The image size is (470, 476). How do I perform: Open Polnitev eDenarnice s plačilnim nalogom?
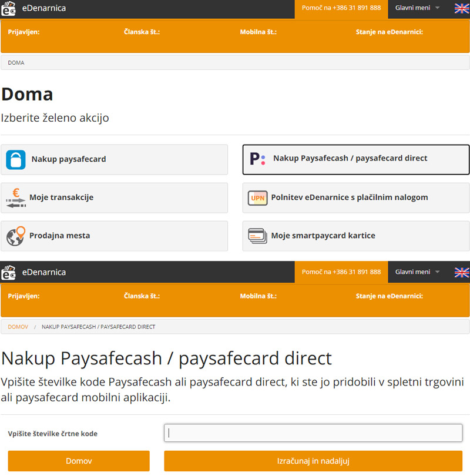pyautogui.click(x=356, y=198)
